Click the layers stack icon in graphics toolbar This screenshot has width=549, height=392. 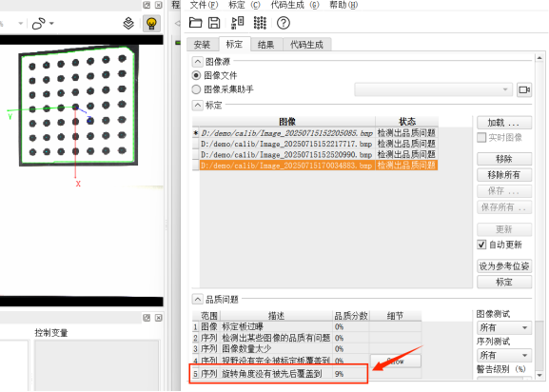(128, 24)
